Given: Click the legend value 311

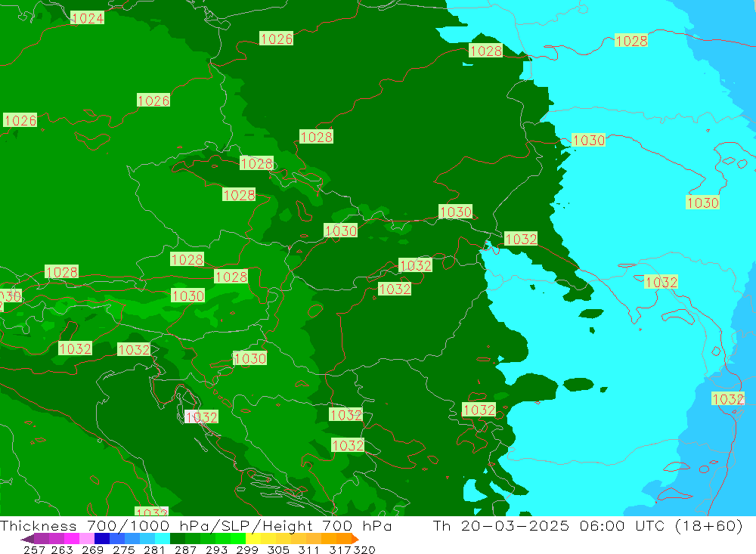Looking at the screenshot, I should pyautogui.click(x=308, y=549).
